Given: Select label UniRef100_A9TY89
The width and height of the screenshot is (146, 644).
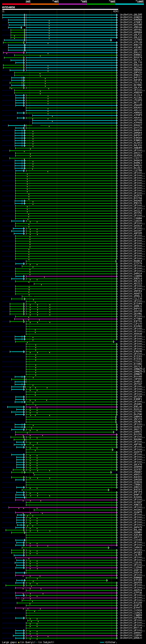Looking at the screenshot, I should 131,120.
